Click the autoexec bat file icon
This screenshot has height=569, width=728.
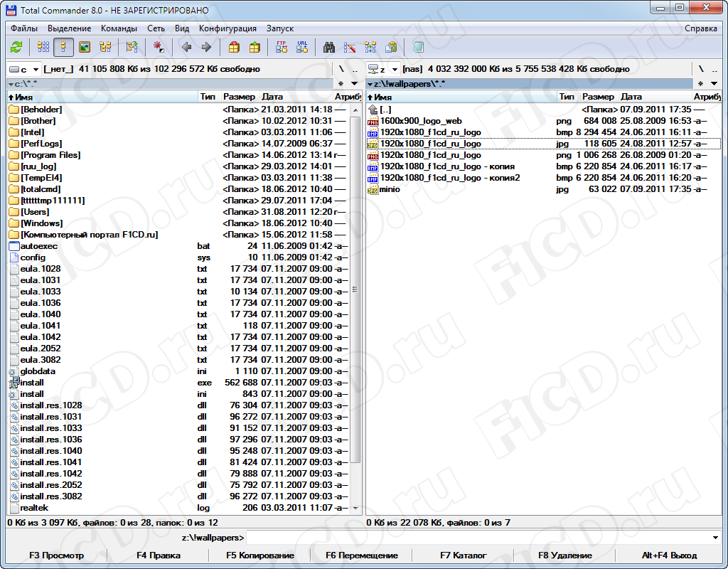pos(14,246)
